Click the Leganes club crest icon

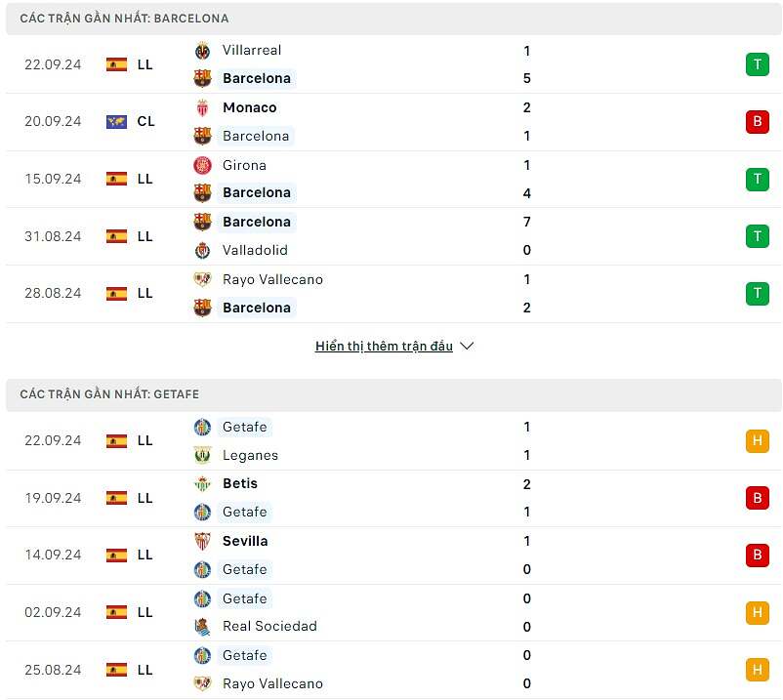coord(202,455)
